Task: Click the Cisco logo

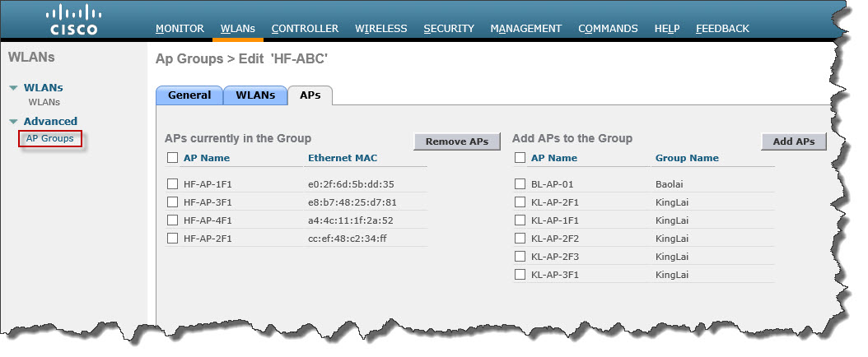Action: click(74, 21)
